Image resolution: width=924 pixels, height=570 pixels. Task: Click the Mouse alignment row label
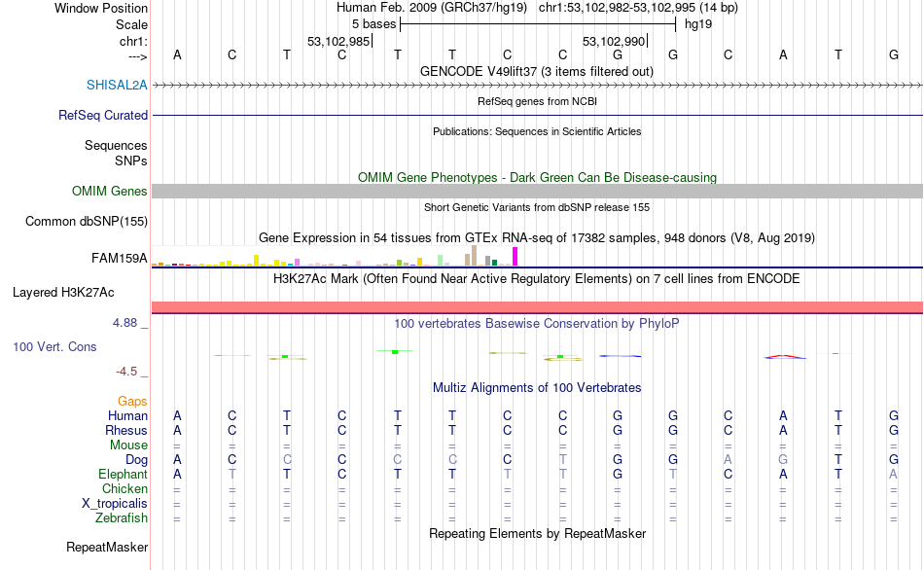tap(128, 445)
